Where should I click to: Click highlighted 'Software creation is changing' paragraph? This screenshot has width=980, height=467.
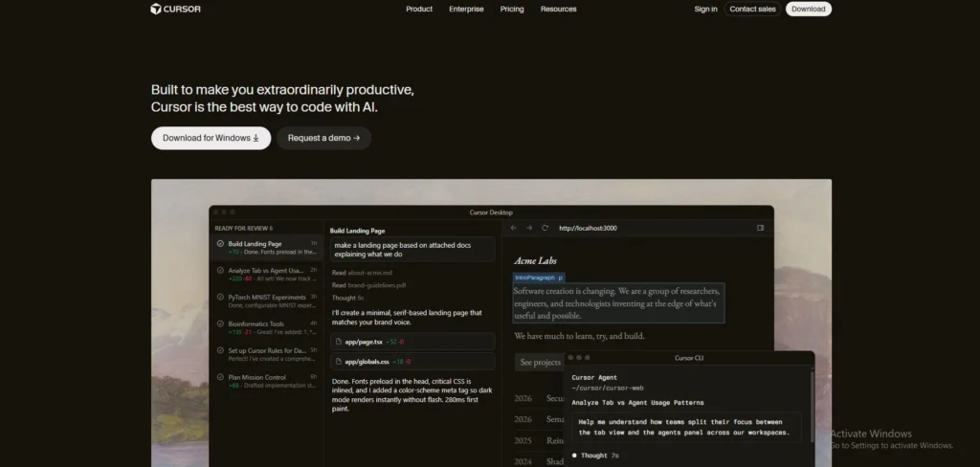[x=619, y=303]
